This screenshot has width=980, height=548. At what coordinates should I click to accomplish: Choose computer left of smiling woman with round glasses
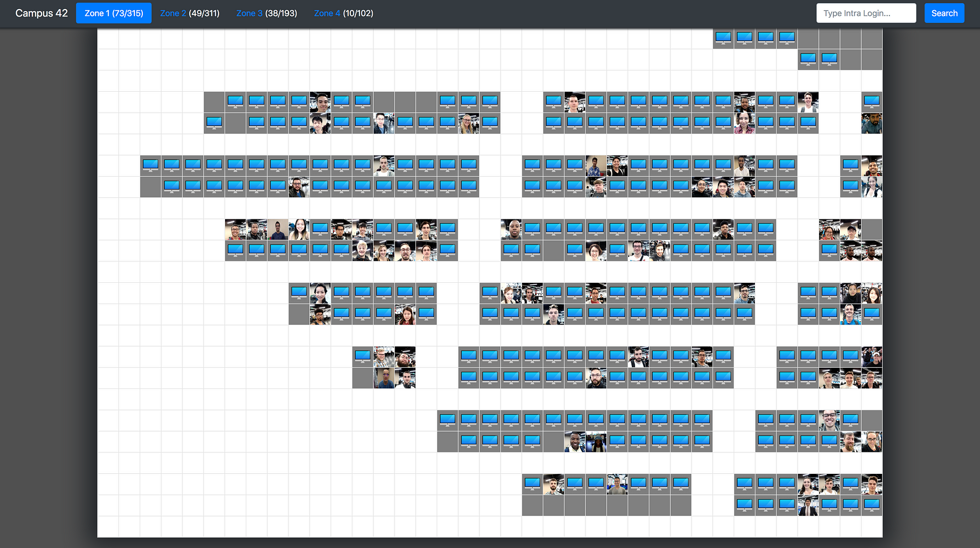coord(575,251)
